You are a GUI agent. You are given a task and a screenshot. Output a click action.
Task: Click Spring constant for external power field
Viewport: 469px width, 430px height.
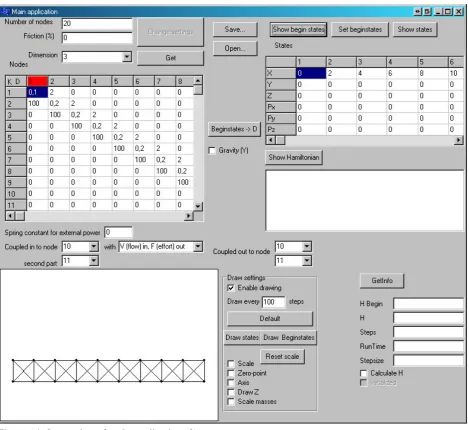[x=118, y=232]
